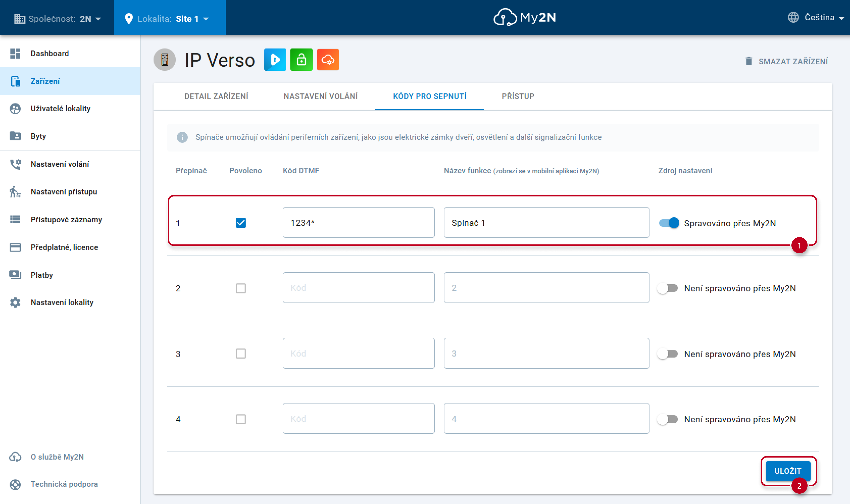The image size is (850, 504).
Task: Open Nastavení lokality in the sidebar
Action: tap(70, 303)
